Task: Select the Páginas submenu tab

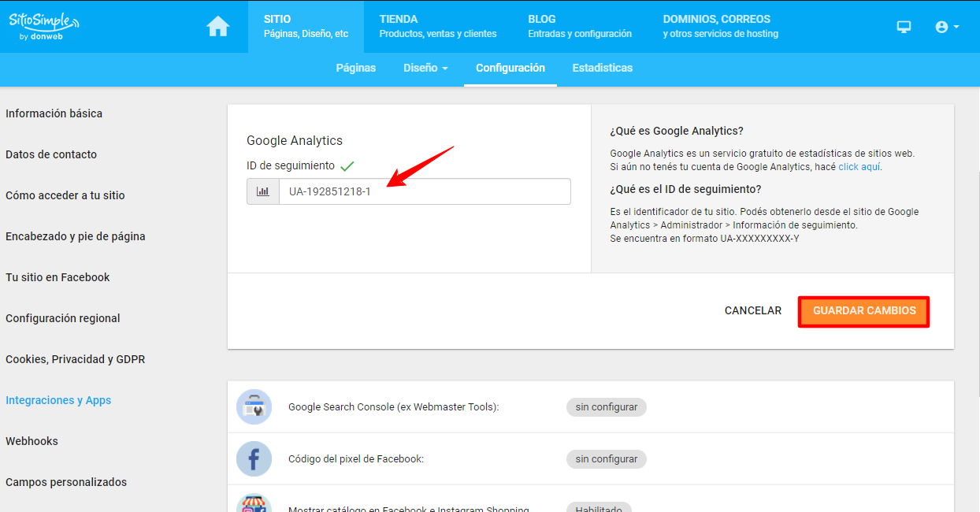Action: (x=356, y=68)
